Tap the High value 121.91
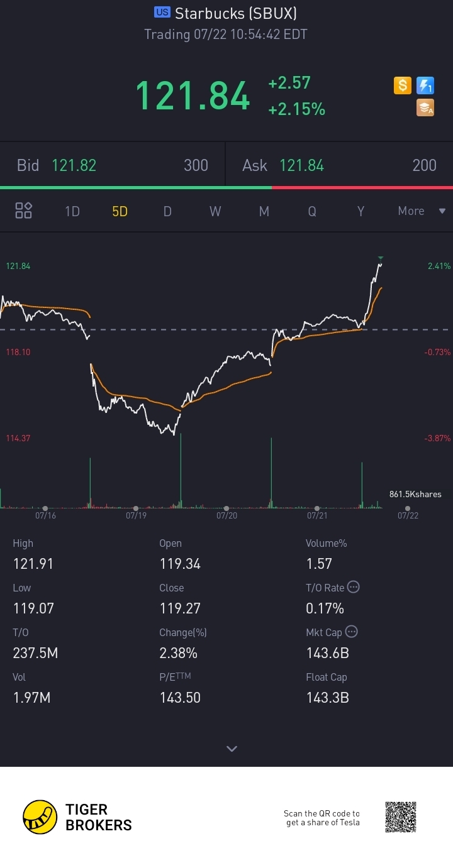Viewport: 453px width, 868px height. tap(33, 564)
